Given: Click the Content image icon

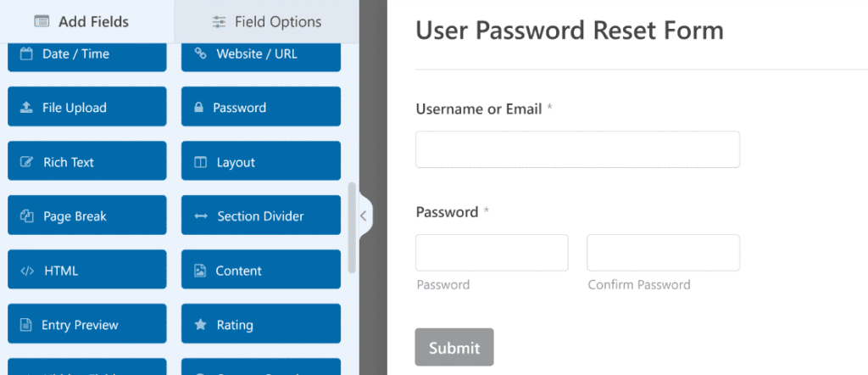Looking at the screenshot, I should [200, 271].
